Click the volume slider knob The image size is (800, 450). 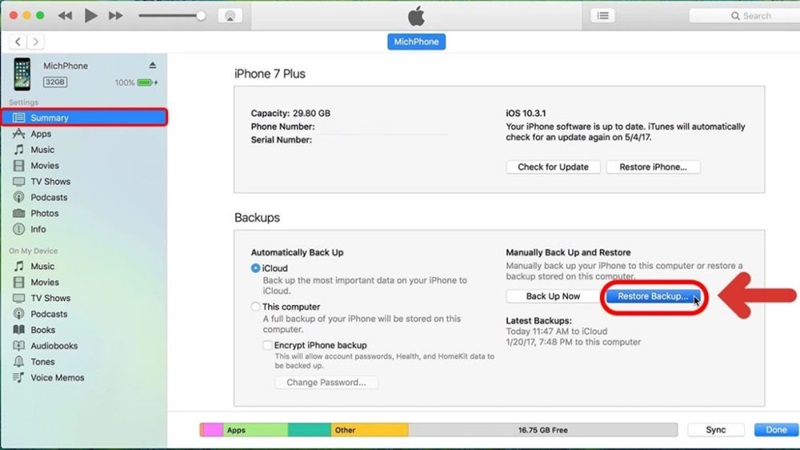(x=201, y=16)
